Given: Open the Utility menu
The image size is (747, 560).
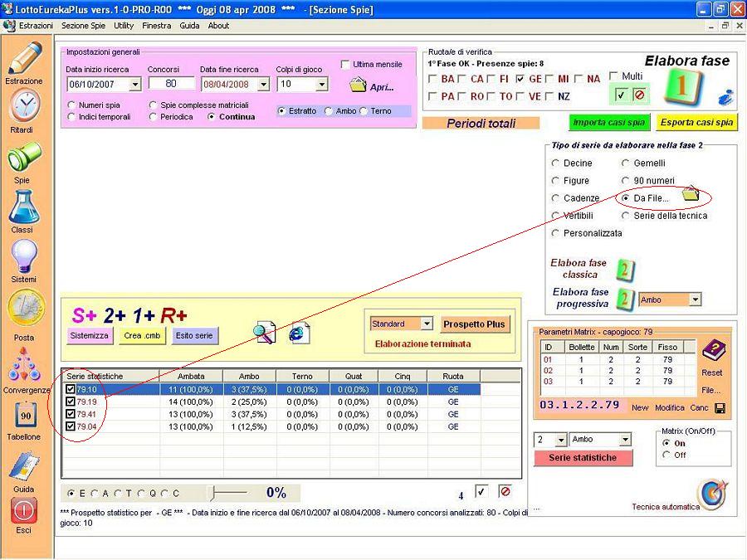Looking at the screenshot, I should pyautogui.click(x=124, y=26).
